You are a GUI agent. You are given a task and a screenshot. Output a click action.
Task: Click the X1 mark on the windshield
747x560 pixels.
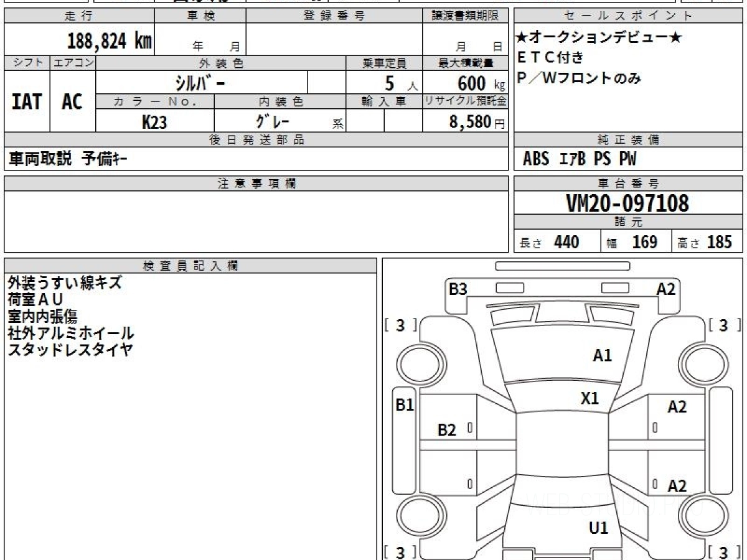(590, 399)
